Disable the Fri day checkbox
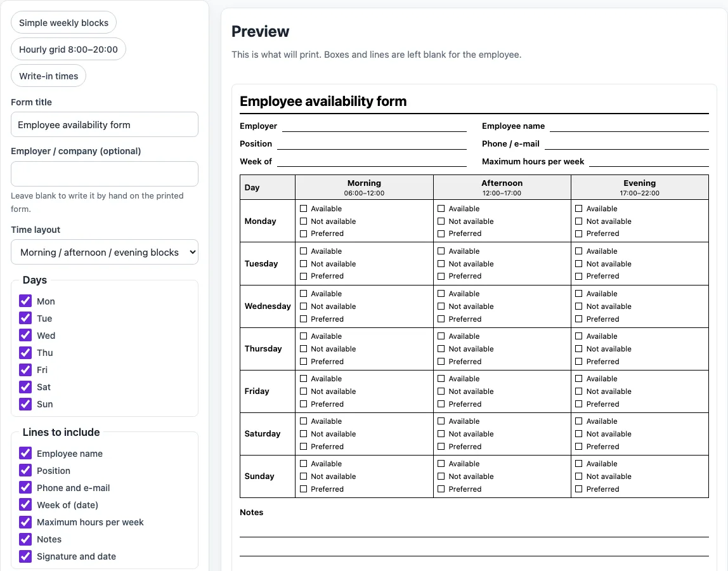Image resolution: width=728 pixels, height=571 pixels. (25, 370)
